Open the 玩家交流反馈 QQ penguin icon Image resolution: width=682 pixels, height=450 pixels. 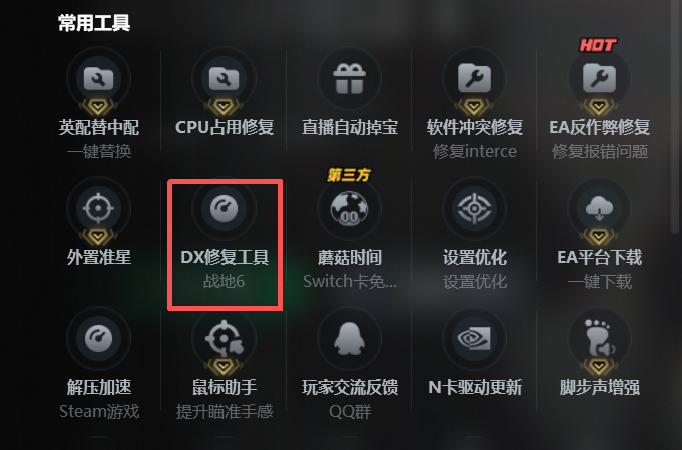click(349, 338)
